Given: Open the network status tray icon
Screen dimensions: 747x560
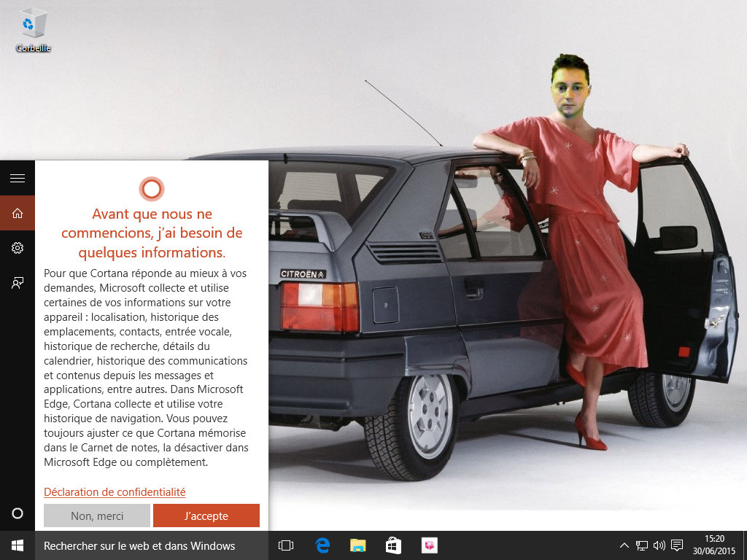Looking at the screenshot, I should pos(642,545).
